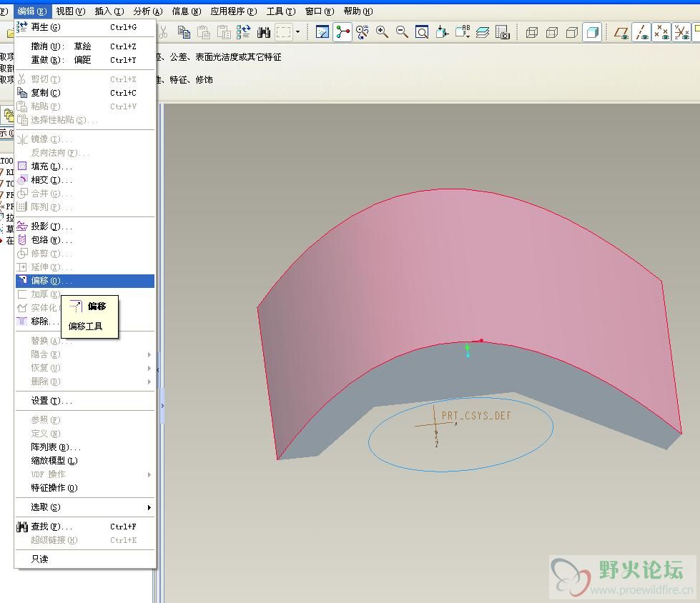This screenshot has width=700, height=603.
Task: Open the 插入 (Insert) menu
Action: pyautogui.click(x=109, y=11)
